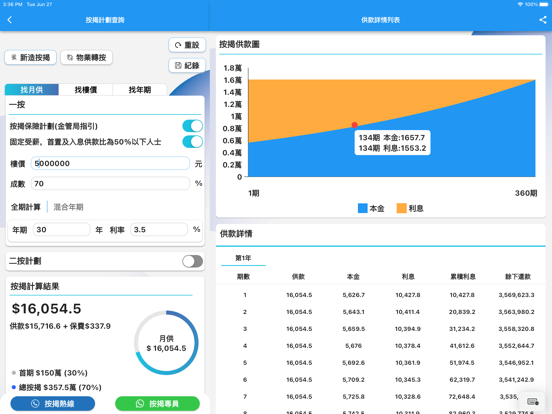Click the 3,552,644.7 remaining balance cell
The width and height of the screenshot is (552, 414).
pos(516,346)
